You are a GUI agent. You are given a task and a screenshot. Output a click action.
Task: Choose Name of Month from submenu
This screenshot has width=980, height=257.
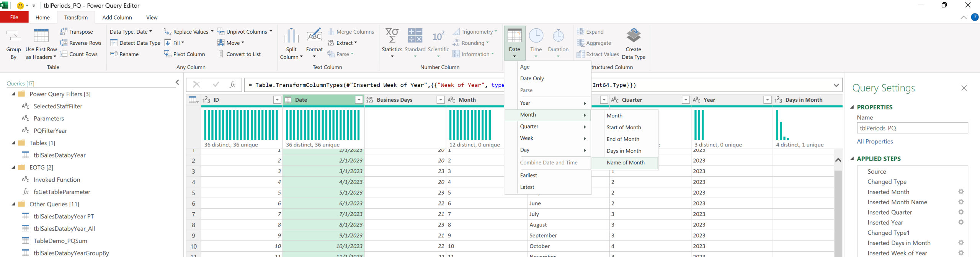click(625, 163)
